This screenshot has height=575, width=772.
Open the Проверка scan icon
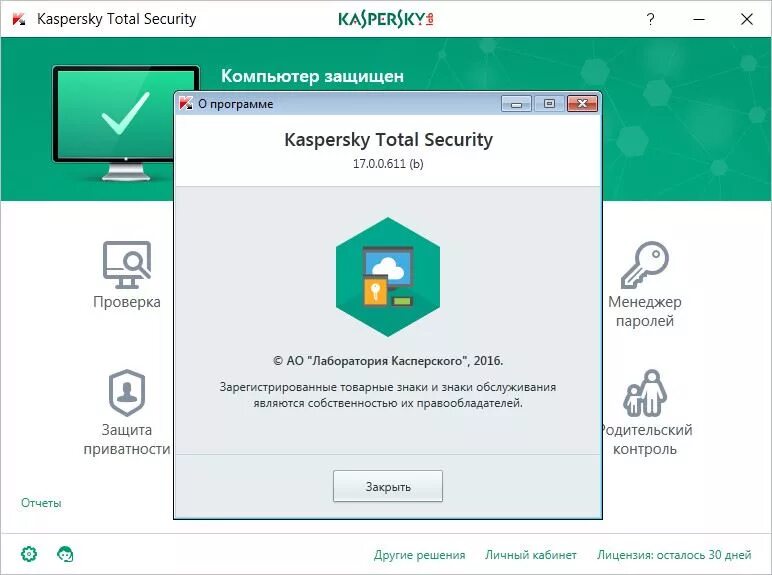[127, 264]
